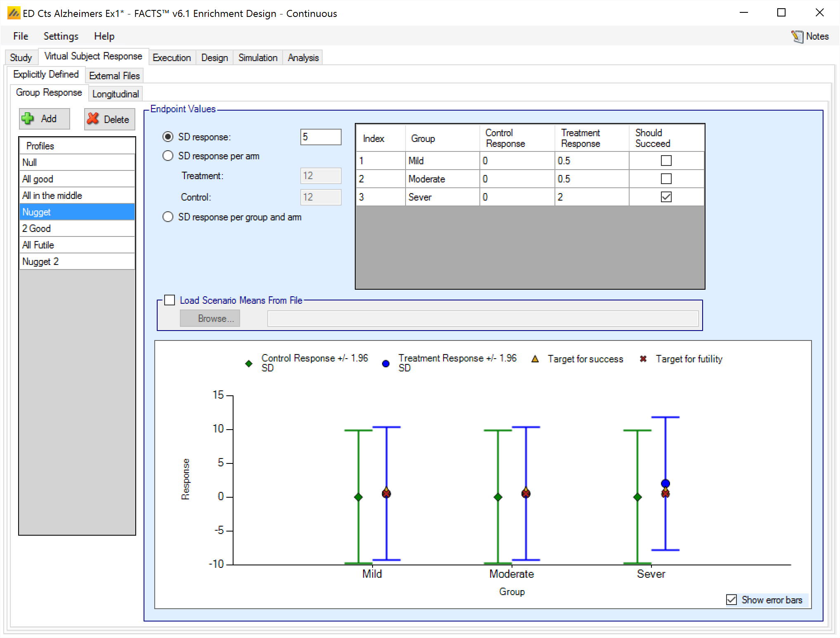The height and width of the screenshot is (638, 840).
Task: Uncheck Should Succeed for the Sever group
Action: pos(666,197)
